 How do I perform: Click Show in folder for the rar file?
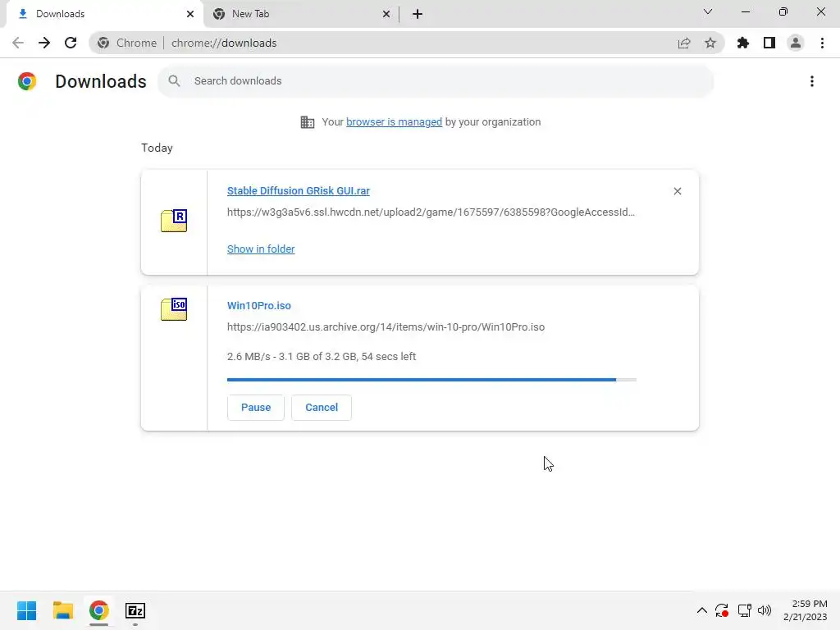261,249
